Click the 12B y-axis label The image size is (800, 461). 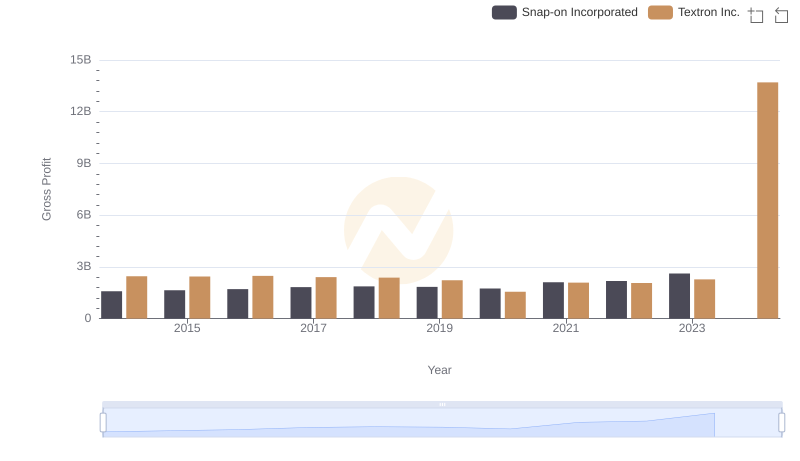(81, 112)
